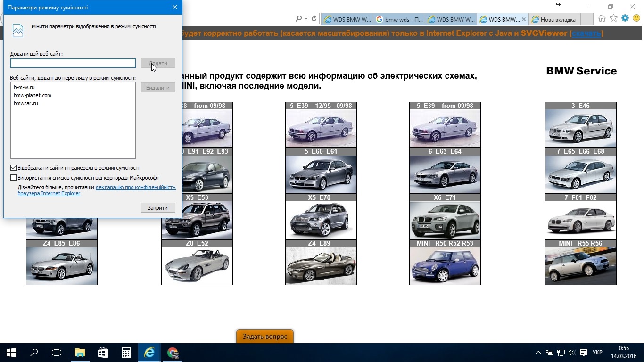Viewport: 644px width, 362px height.
Task: Click the Internet Explorer taskbar icon
Action: click(x=149, y=353)
